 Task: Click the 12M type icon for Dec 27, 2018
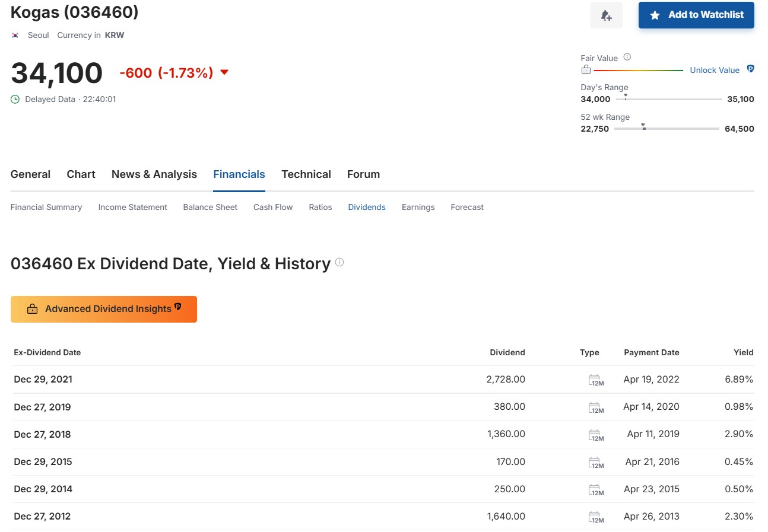pos(596,435)
